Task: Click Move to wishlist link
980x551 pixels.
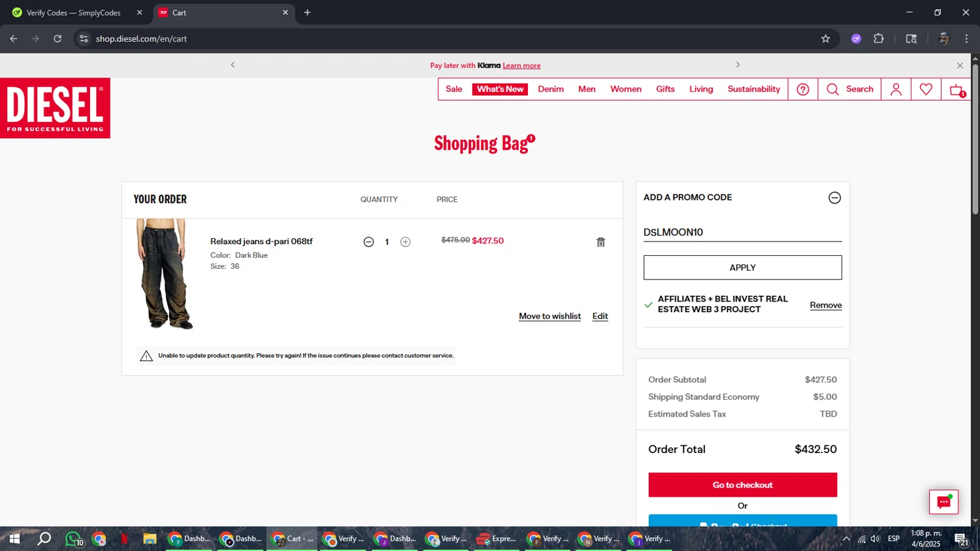Action: coord(549,316)
